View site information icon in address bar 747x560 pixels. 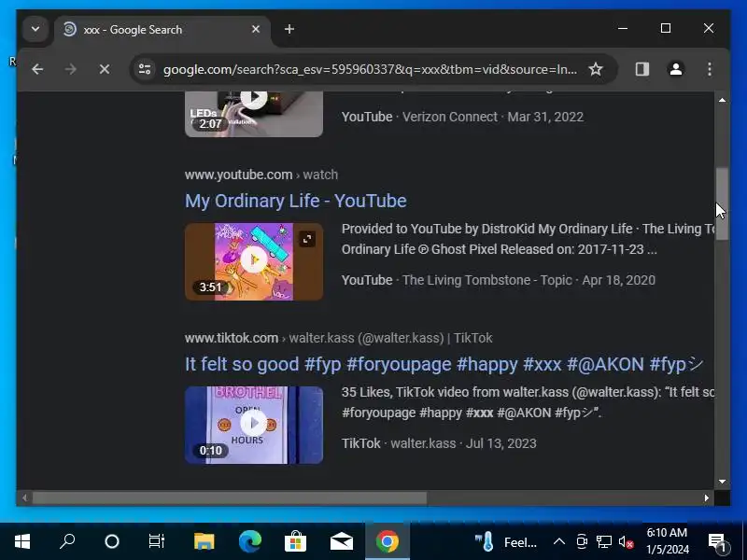(145, 69)
